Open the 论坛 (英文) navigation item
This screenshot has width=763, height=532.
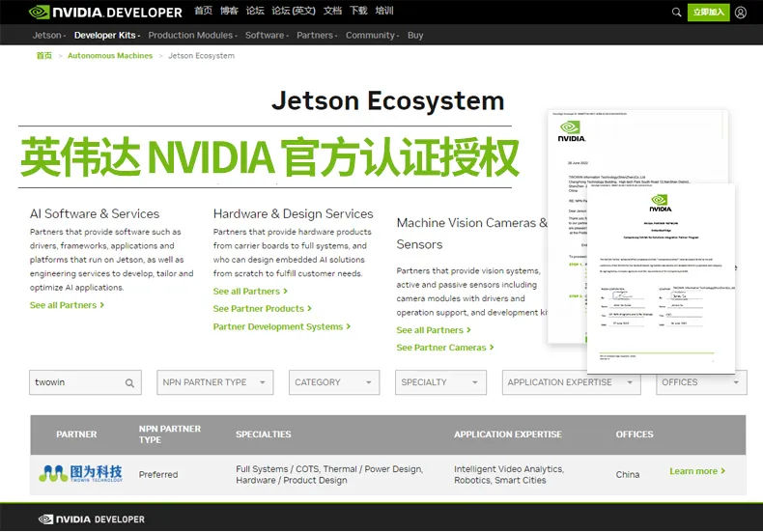click(x=294, y=11)
